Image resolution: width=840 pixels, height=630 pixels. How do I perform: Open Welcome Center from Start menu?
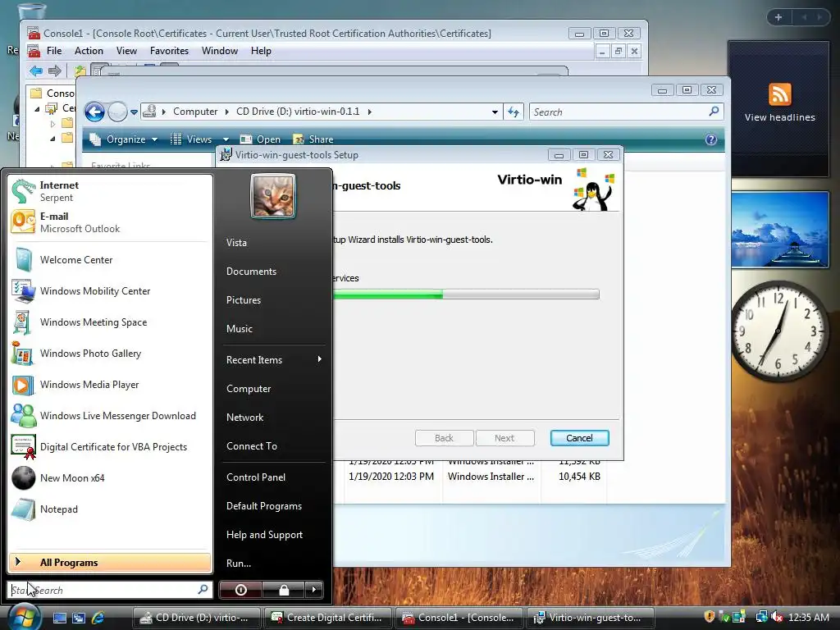110,260
